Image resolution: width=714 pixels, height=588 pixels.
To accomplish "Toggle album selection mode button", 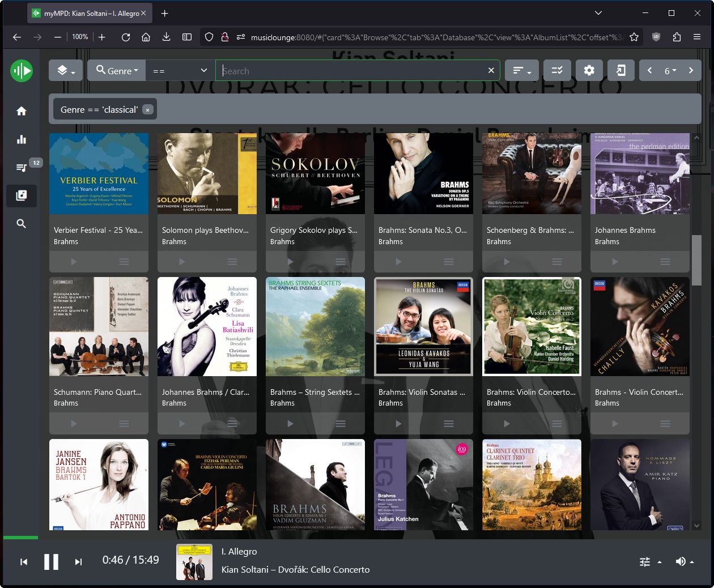I will 557,71.
